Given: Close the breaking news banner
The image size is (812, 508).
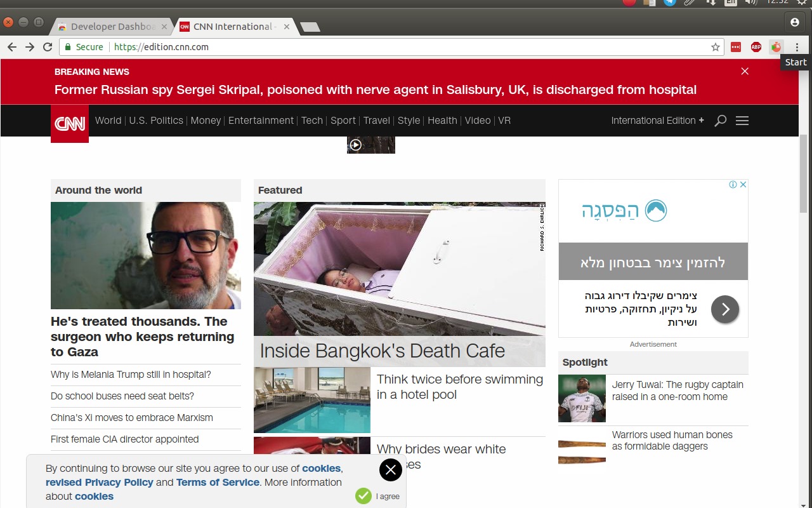Looking at the screenshot, I should [x=745, y=71].
